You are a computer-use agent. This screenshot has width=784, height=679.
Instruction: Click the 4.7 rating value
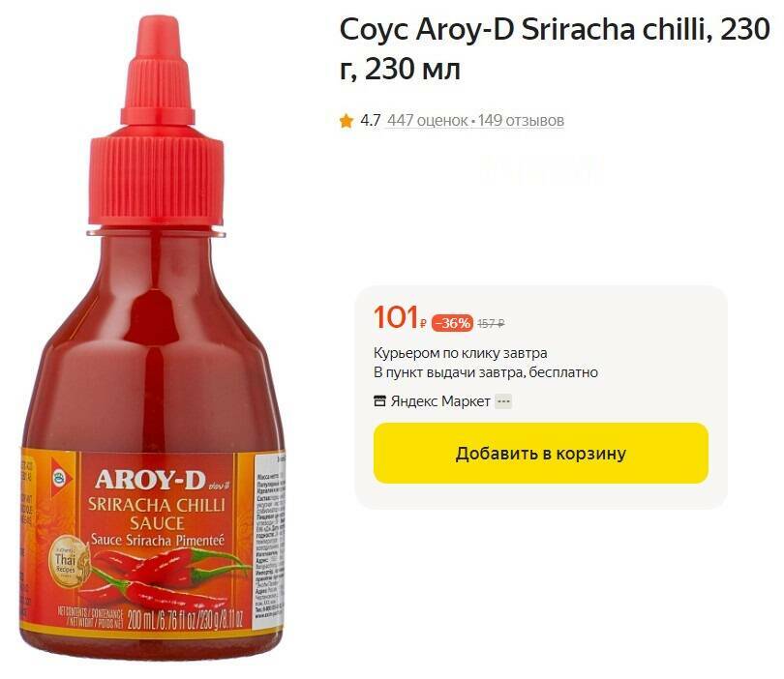tap(370, 120)
